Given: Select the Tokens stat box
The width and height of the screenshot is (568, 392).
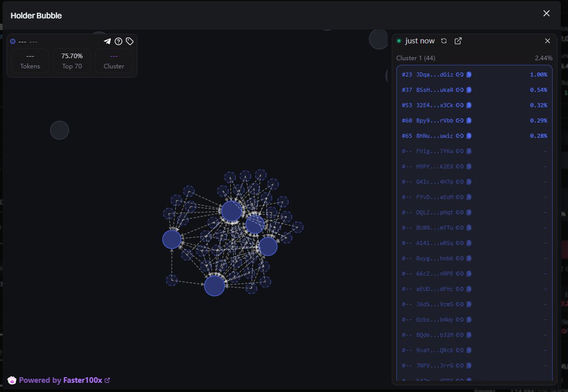Looking at the screenshot, I should (30, 60).
